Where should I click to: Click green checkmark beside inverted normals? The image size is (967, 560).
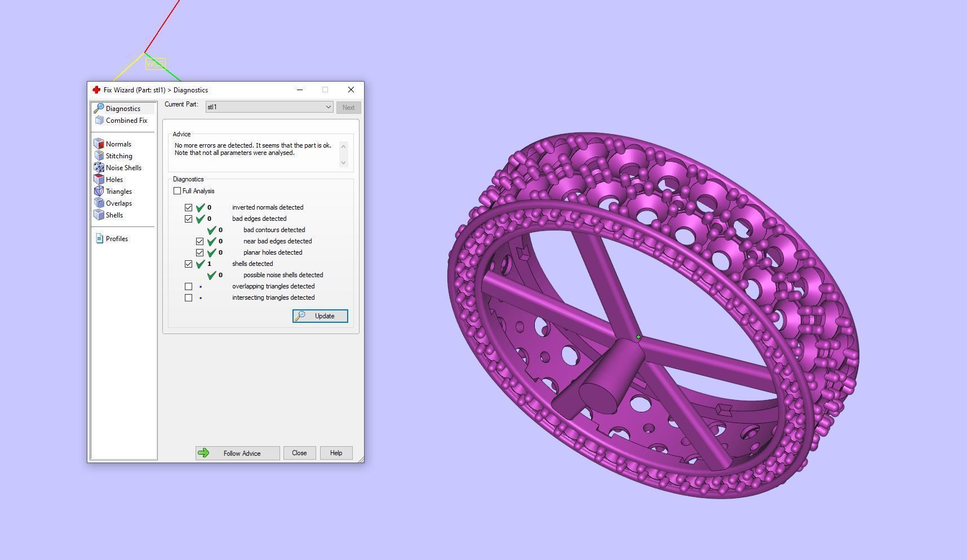(200, 207)
